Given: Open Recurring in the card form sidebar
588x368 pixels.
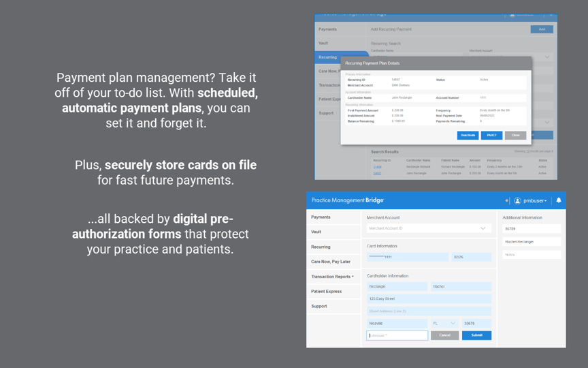Looking at the screenshot, I should point(321,247).
